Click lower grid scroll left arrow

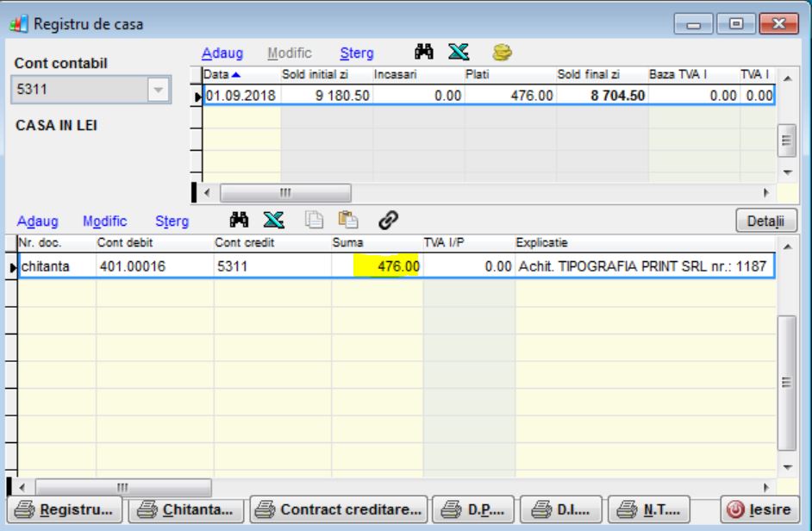[x=22, y=488]
